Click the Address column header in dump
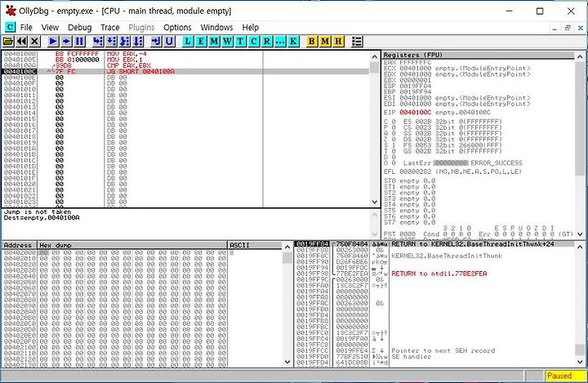 (19, 245)
